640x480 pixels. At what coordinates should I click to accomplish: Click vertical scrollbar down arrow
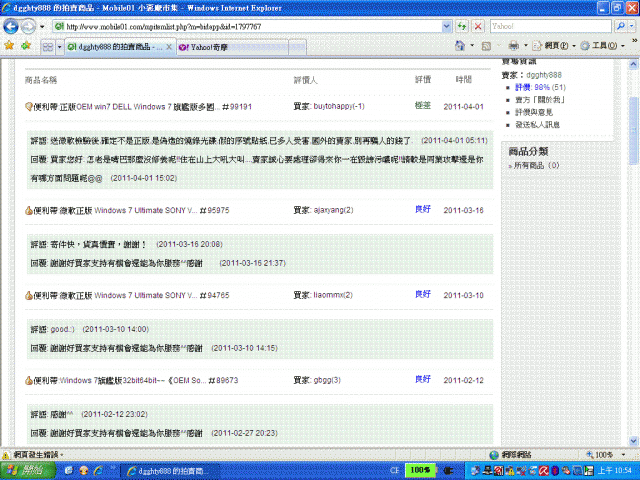click(633, 441)
